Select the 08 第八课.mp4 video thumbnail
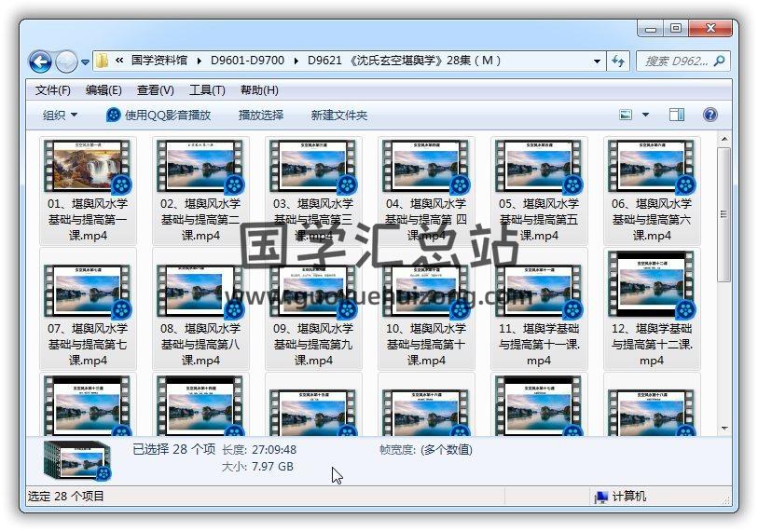The width and height of the screenshot is (758, 532). (200, 292)
